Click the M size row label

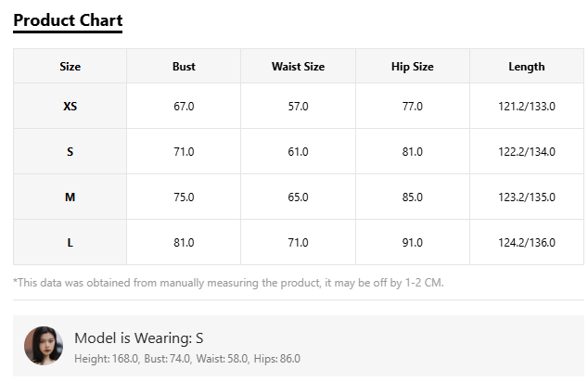pos(70,197)
